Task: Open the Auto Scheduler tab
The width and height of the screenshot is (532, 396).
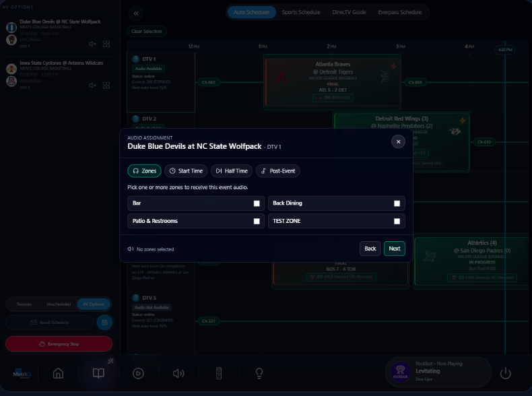Action: (251, 12)
